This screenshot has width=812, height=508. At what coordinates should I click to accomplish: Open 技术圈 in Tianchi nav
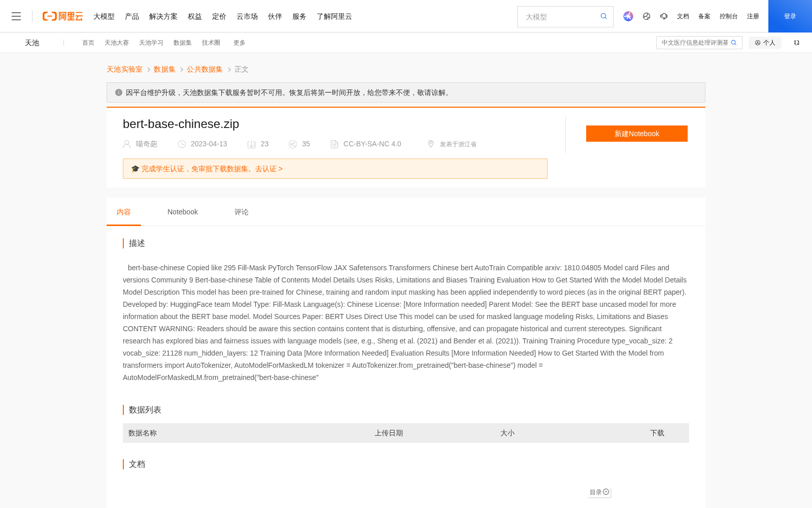click(x=211, y=43)
